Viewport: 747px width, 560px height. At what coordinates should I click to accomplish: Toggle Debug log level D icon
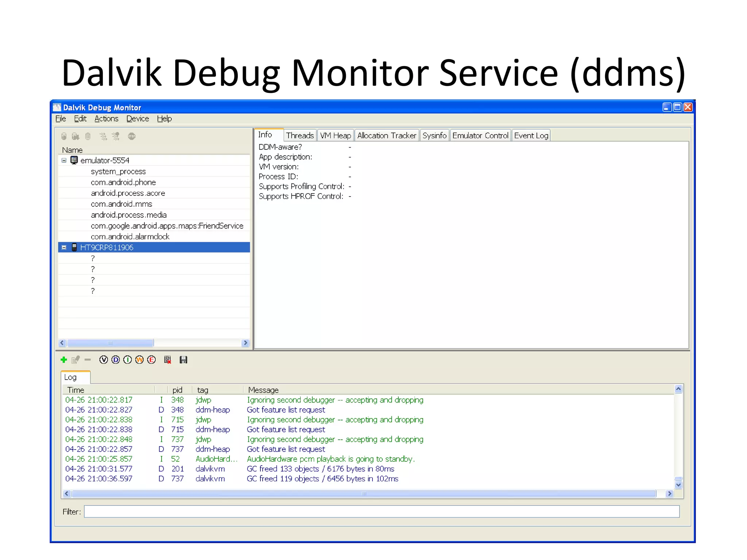coord(116,360)
